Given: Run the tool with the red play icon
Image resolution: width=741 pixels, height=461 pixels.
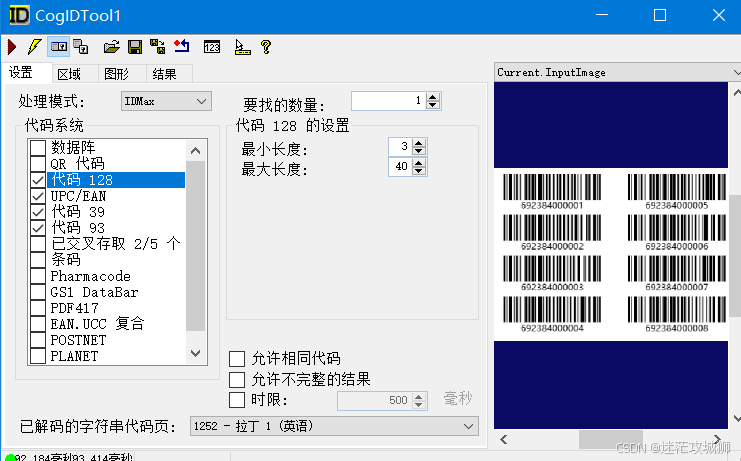Looking at the screenshot, I should click(x=12, y=47).
